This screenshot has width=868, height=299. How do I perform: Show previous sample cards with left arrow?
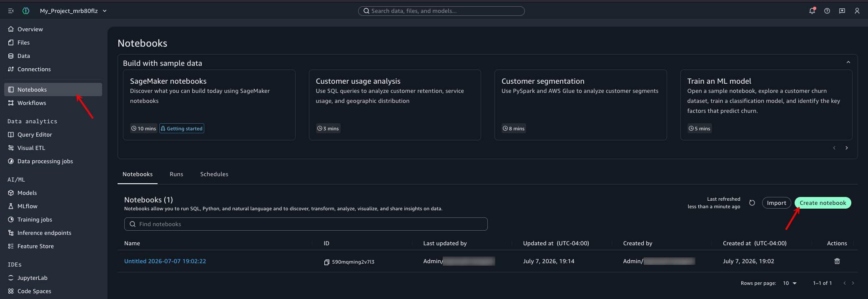click(834, 148)
